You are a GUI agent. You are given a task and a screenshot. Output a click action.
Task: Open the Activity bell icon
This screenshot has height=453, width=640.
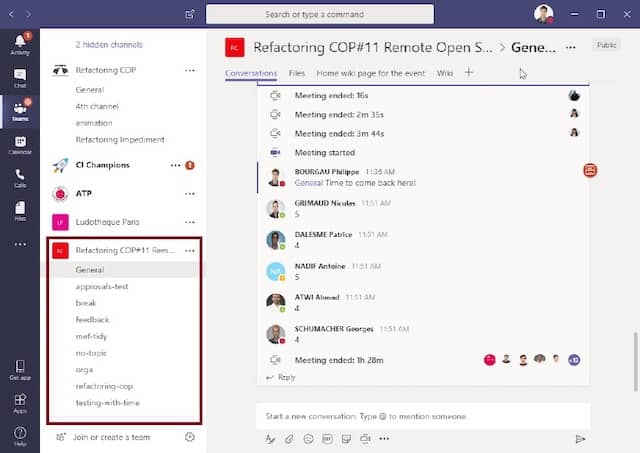click(x=20, y=43)
